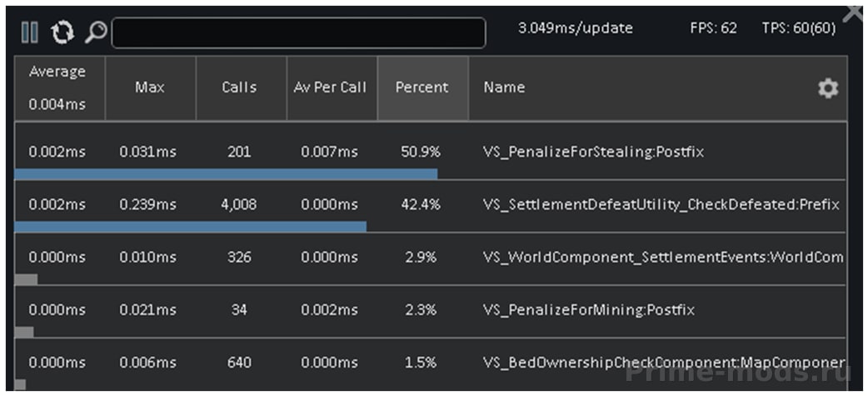Click the 50.9% blue percentage bar
This screenshot has width=868, height=396.
[x=226, y=174]
